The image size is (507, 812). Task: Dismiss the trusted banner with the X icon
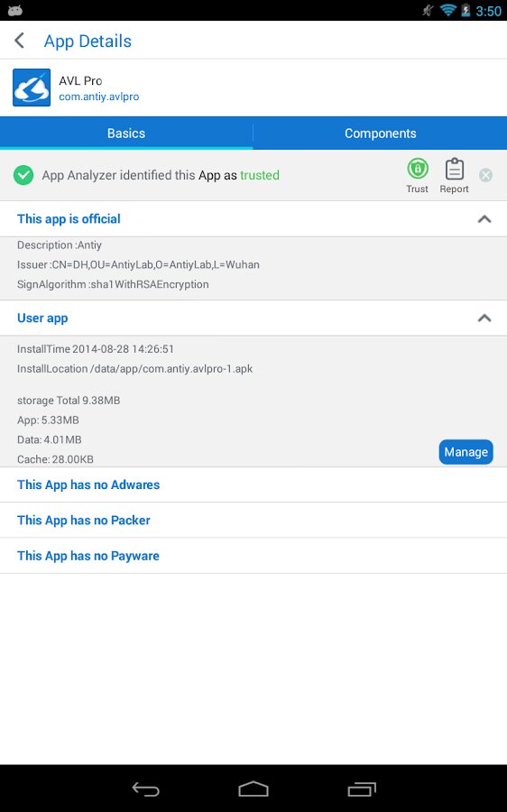pyautogui.click(x=485, y=175)
